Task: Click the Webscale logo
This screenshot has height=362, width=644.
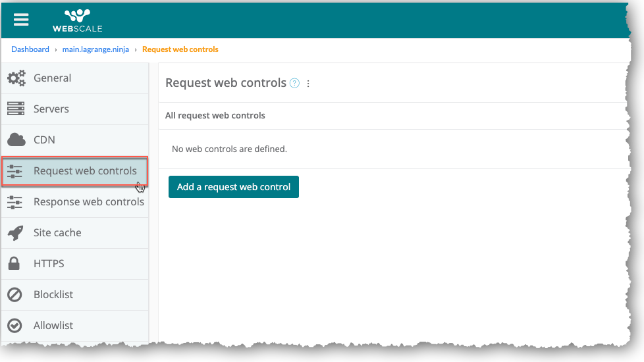Action: (x=78, y=20)
